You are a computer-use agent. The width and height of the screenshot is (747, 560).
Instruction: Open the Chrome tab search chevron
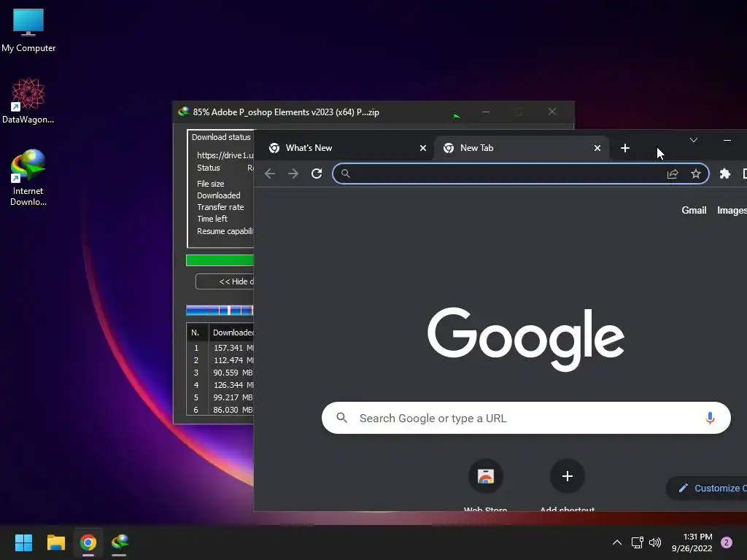[694, 140]
